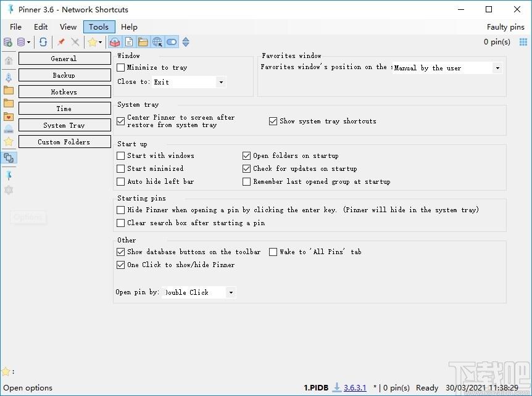Click the yellow star icon in left sidebar

coord(9,142)
